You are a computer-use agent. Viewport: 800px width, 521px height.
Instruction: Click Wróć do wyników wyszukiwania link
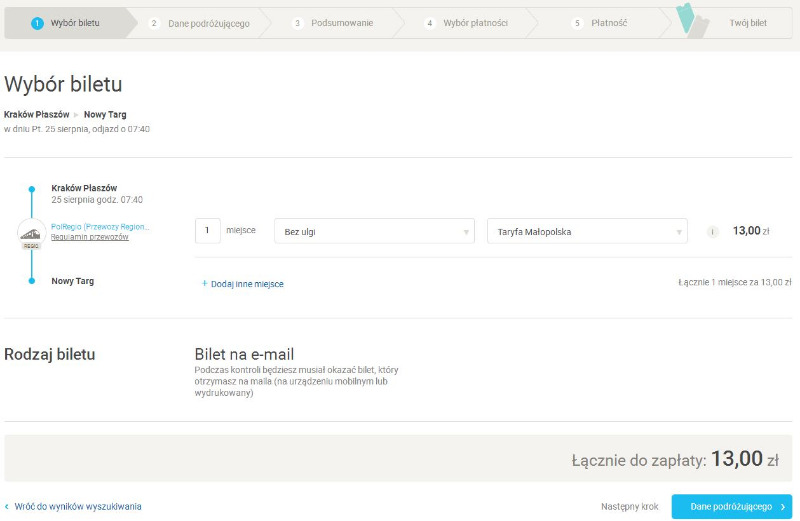[x=78, y=507]
